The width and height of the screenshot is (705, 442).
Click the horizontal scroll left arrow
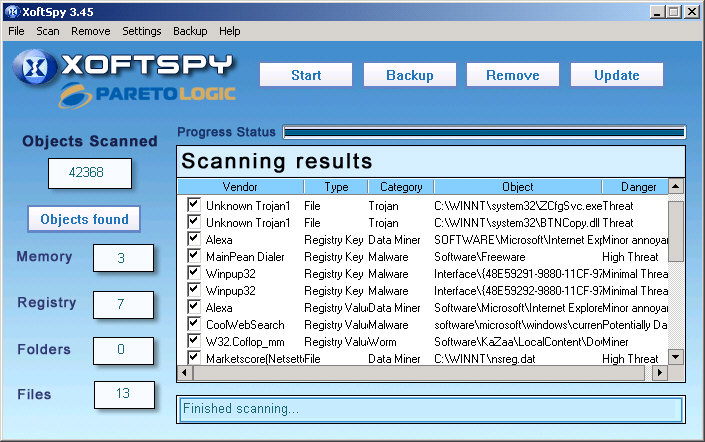click(185, 372)
